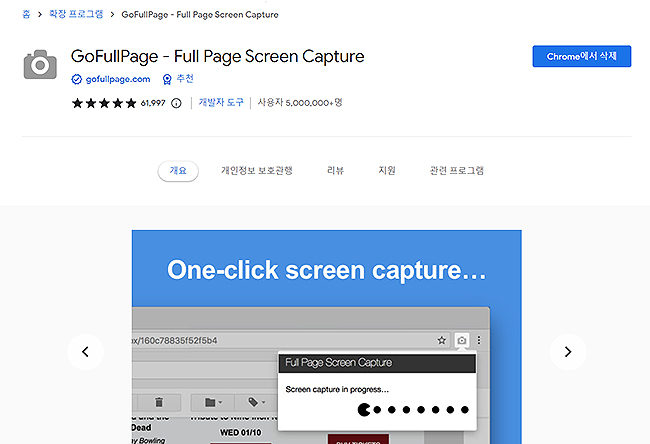Click the Chrome에서 삭제 button
The width and height of the screenshot is (650, 444).
pos(582,56)
